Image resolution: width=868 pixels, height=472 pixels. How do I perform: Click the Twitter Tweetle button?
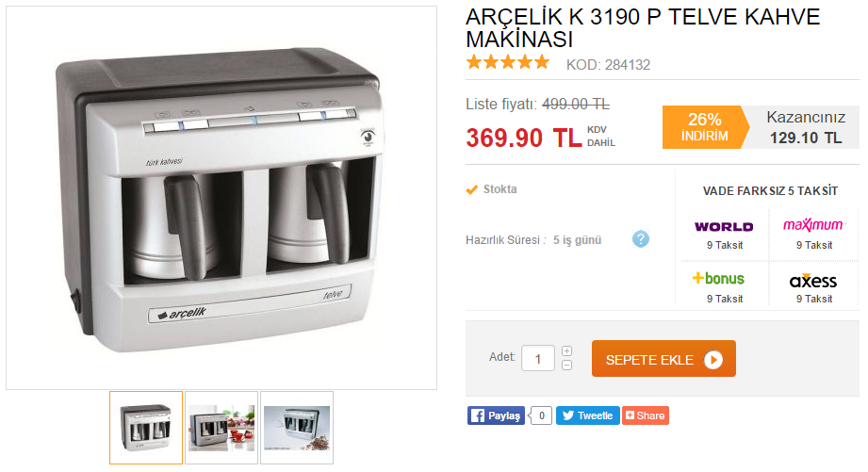[x=587, y=415]
